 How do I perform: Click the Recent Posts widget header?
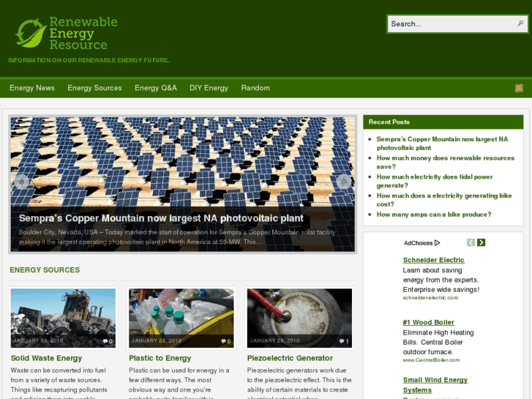tap(443, 122)
